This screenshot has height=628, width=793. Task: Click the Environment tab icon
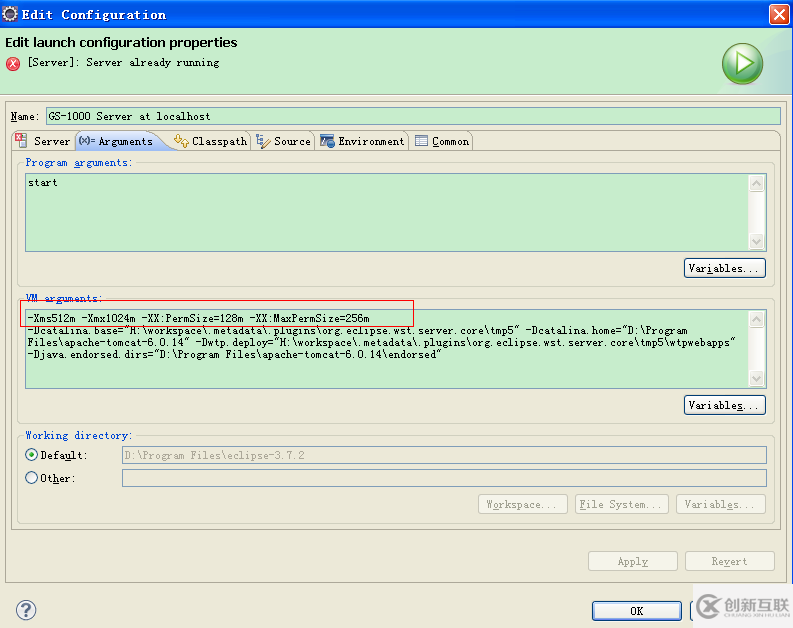click(327, 141)
